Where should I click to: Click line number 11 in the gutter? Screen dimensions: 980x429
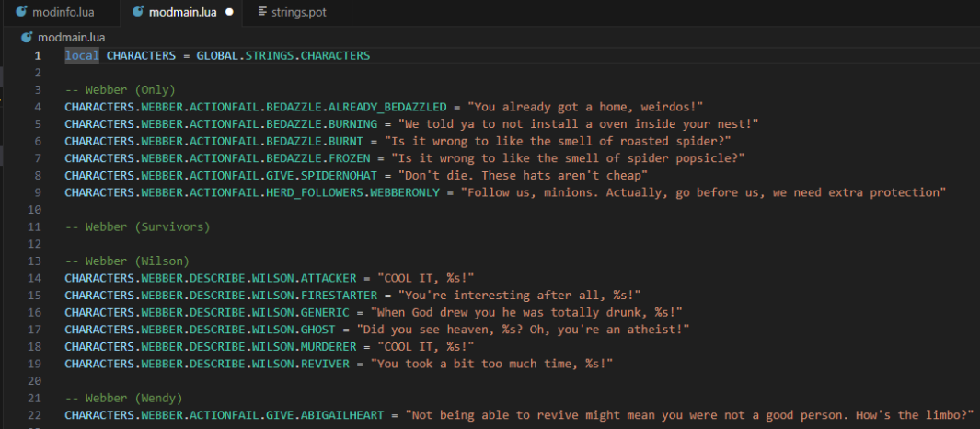[38, 226]
